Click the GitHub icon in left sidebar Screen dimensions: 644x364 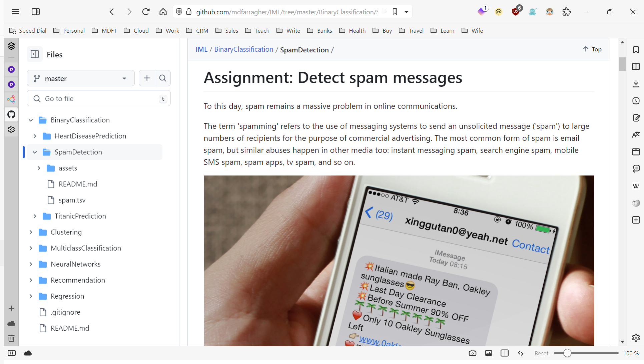pos(11,114)
